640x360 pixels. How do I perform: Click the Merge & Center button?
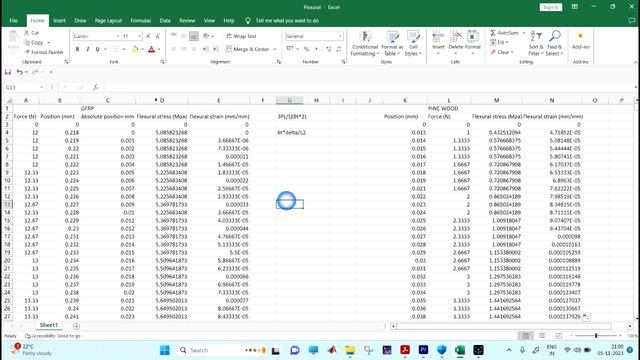247,49
